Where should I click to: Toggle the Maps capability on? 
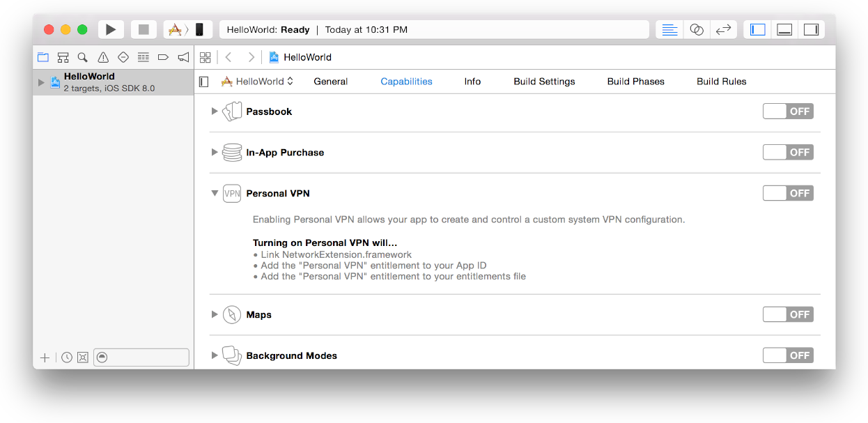(788, 314)
